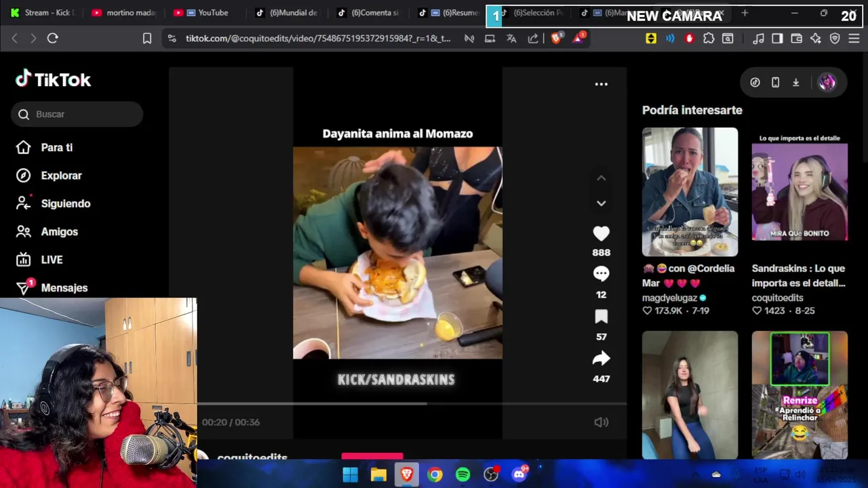This screenshot has height=488, width=868.
Task: Click the 'Sandraskins : Lo que importa' title
Action: (x=798, y=276)
